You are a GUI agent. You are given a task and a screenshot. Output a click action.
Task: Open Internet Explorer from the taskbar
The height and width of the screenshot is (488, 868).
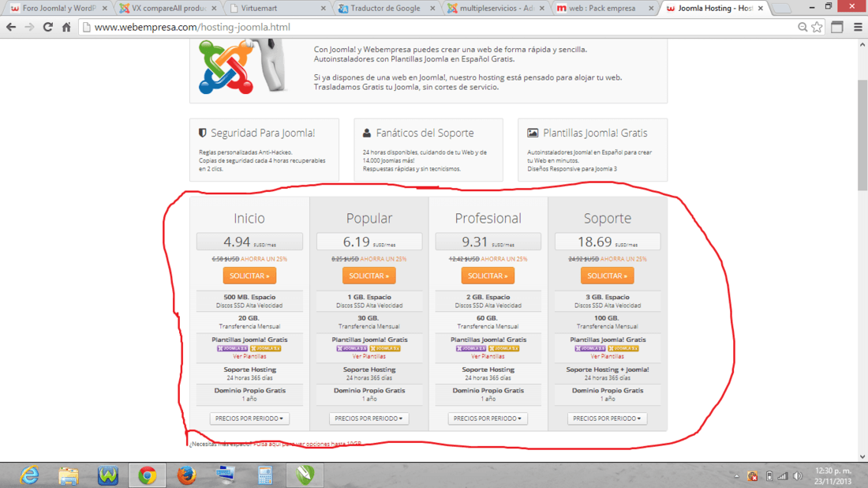tap(28, 475)
